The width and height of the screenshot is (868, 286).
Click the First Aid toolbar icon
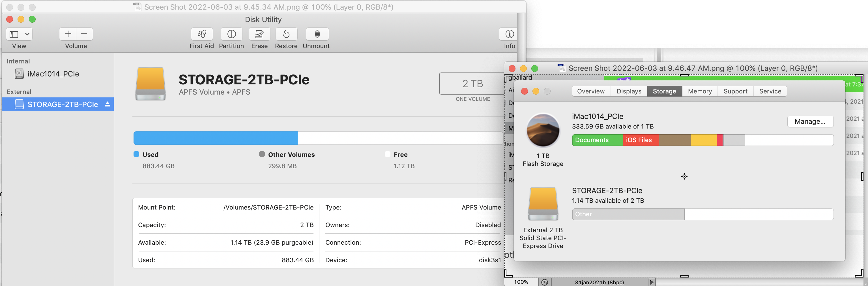tap(201, 34)
